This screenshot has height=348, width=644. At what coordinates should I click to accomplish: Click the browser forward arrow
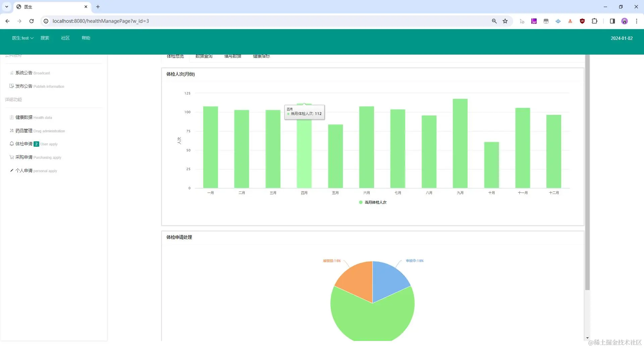point(19,21)
